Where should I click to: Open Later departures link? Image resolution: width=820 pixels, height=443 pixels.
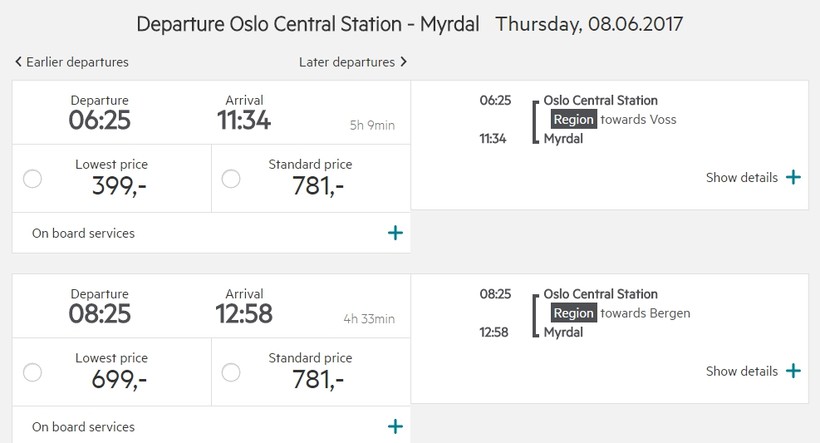[347, 62]
